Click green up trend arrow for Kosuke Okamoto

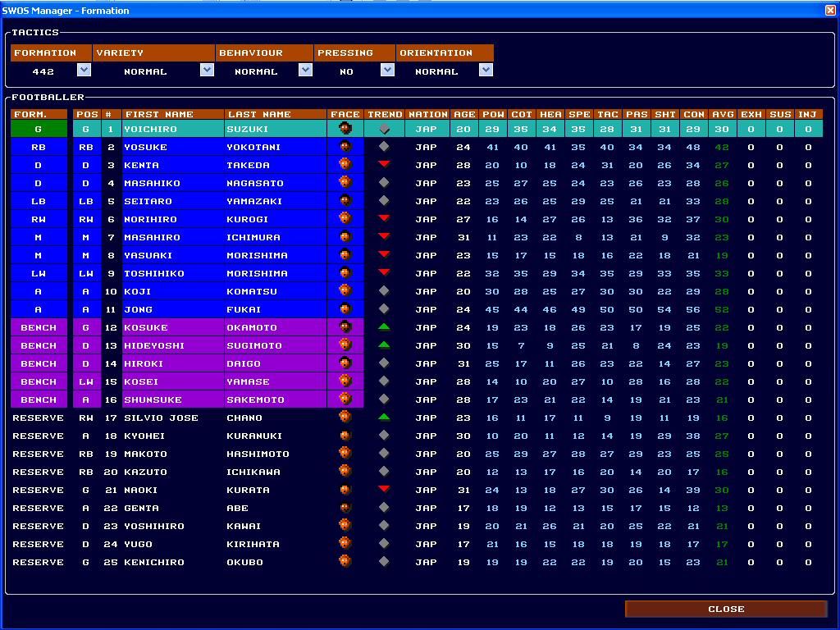coord(384,327)
